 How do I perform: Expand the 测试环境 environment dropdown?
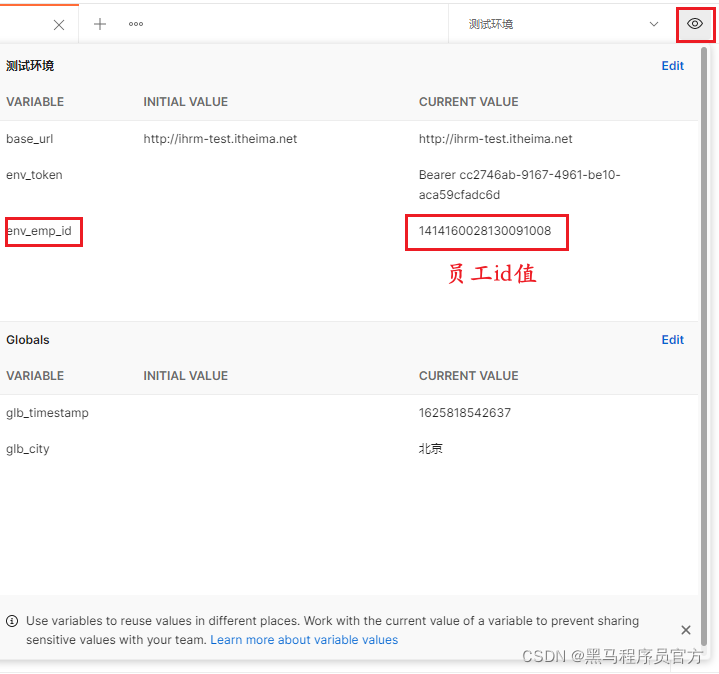coord(563,24)
